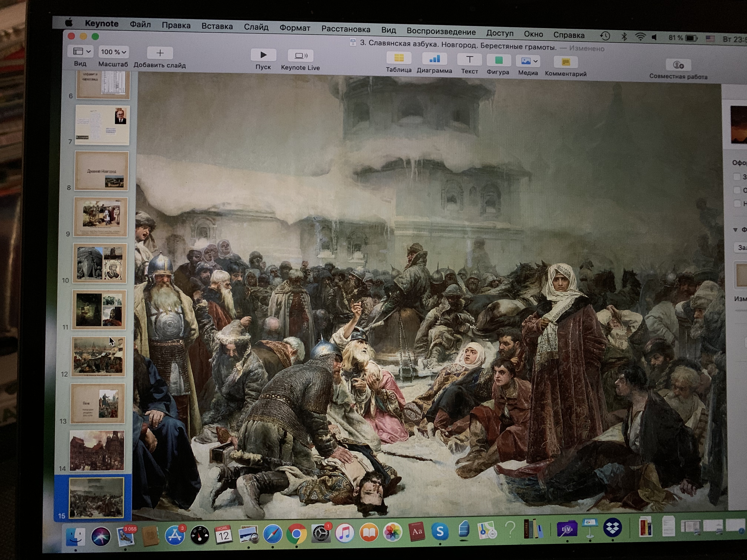Open Safari from the Dock
Screen dimensions: 747x560
point(273,534)
